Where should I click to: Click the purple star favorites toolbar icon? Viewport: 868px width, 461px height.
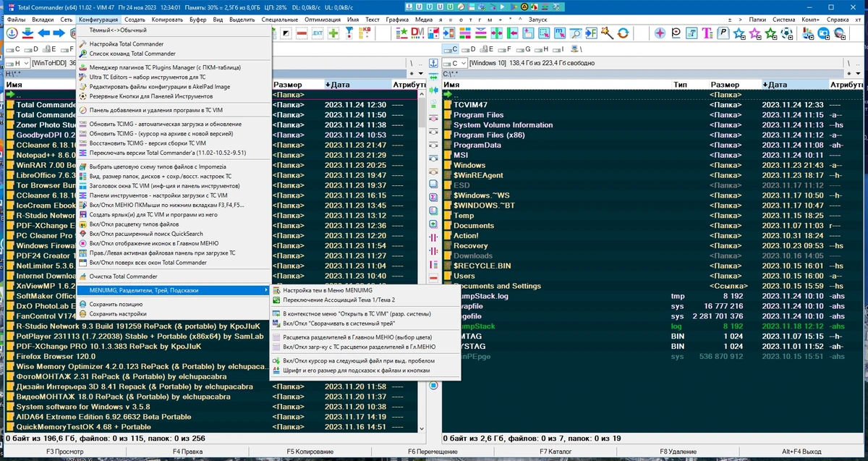point(754,33)
